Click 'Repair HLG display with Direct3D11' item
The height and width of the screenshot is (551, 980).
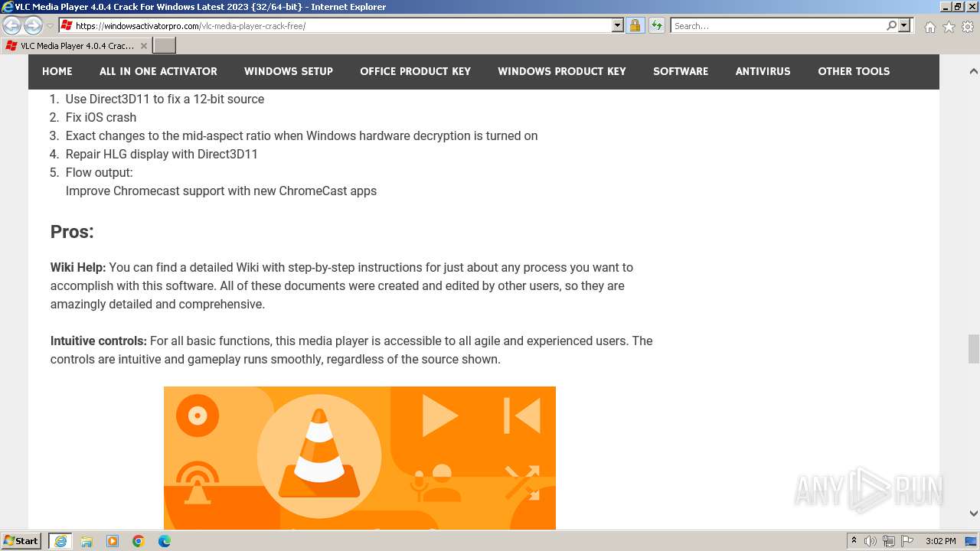[162, 154]
